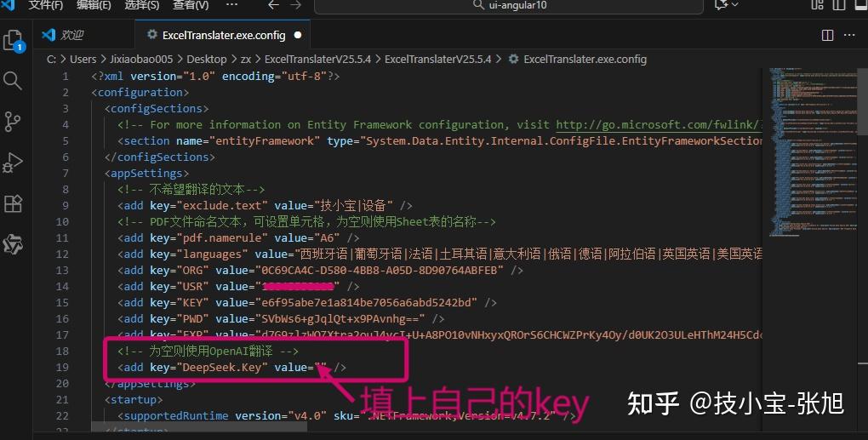Expand the Copilot chat dropdown chevron
The image size is (868, 440).
coord(735,5)
